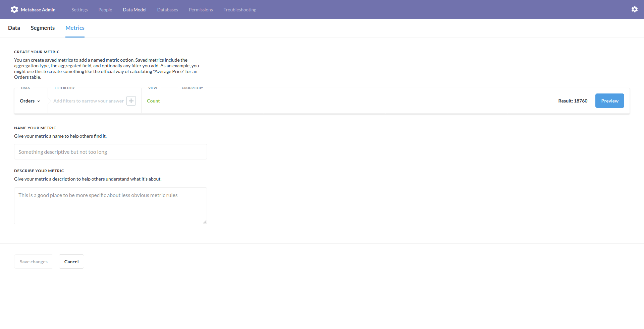Select the Count aggregation under VIEW
Screen dimensions: 644x329
tap(153, 101)
